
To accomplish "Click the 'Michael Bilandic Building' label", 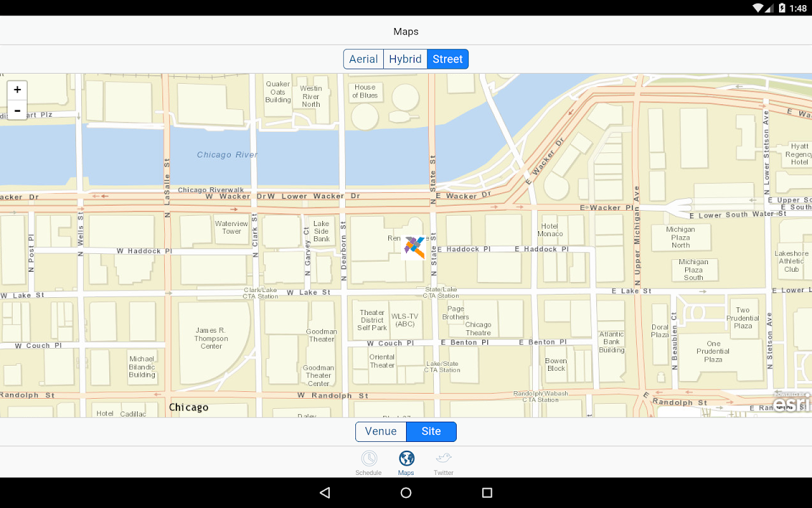I will point(142,367).
